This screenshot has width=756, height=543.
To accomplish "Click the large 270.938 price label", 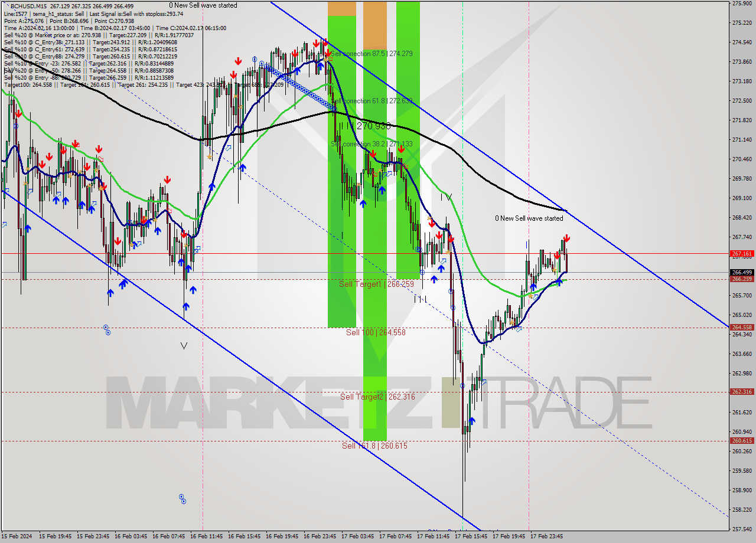I will click(x=373, y=126).
